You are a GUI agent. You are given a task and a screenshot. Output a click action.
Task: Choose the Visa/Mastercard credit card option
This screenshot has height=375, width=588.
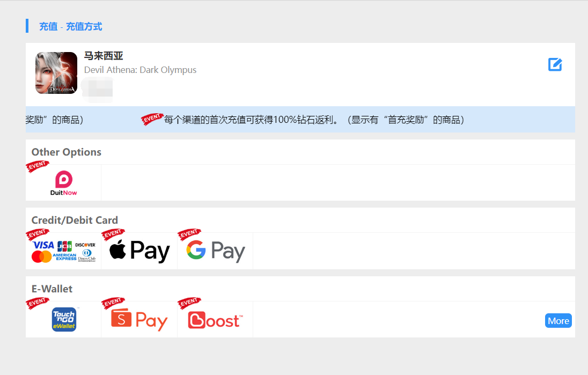(x=63, y=251)
